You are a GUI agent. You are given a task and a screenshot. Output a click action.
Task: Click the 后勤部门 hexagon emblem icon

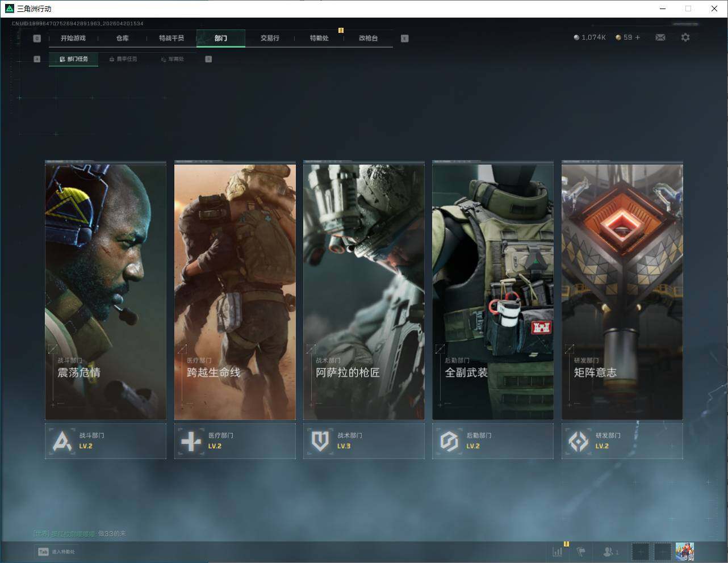pos(449,441)
